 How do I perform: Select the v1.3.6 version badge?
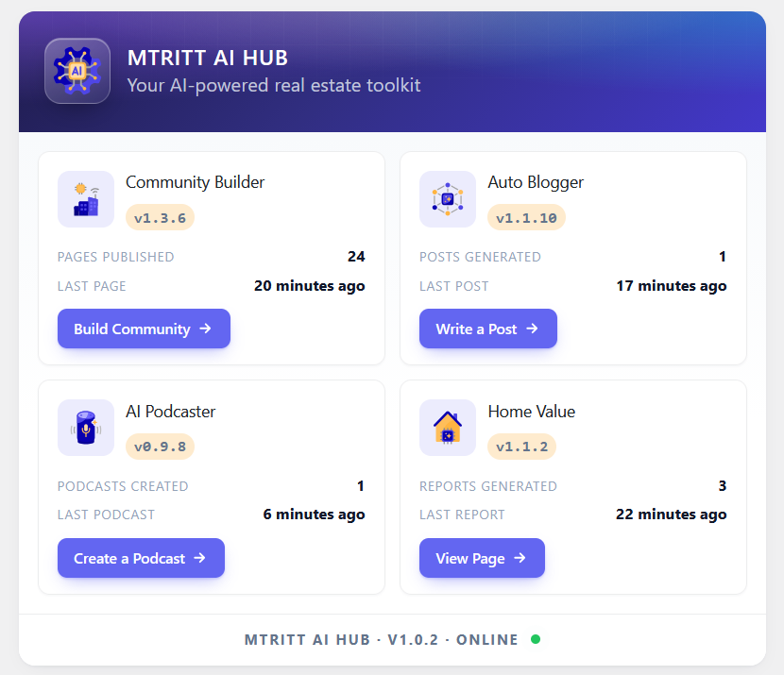tap(160, 217)
